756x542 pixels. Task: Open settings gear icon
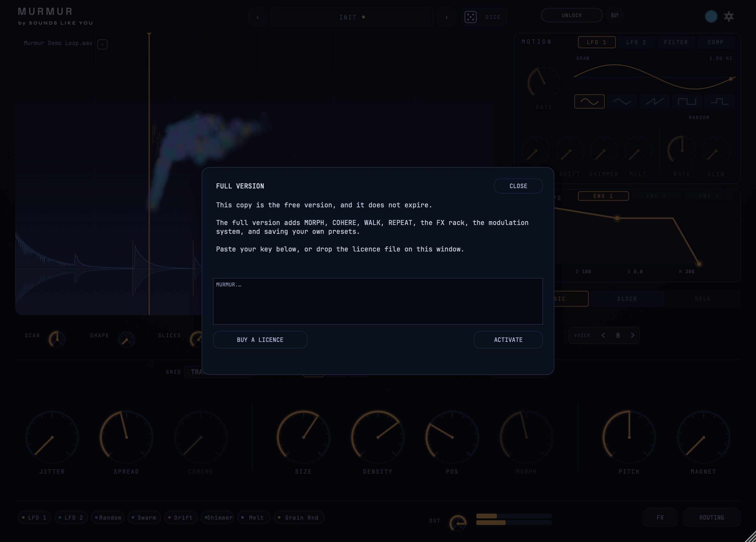pos(729,16)
